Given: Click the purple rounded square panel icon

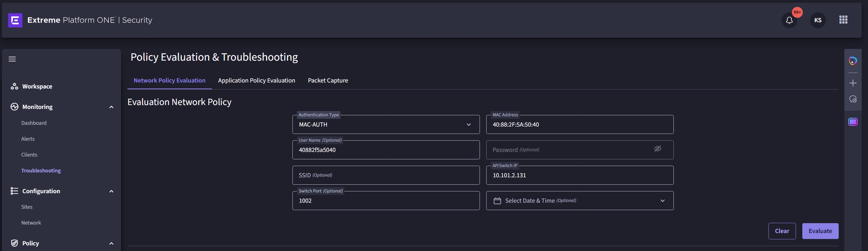Looking at the screenshot, I should coord(853,122).
